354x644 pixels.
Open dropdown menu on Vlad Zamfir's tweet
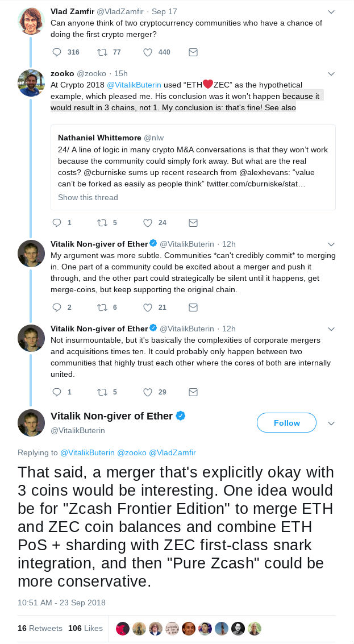(332, 11)
